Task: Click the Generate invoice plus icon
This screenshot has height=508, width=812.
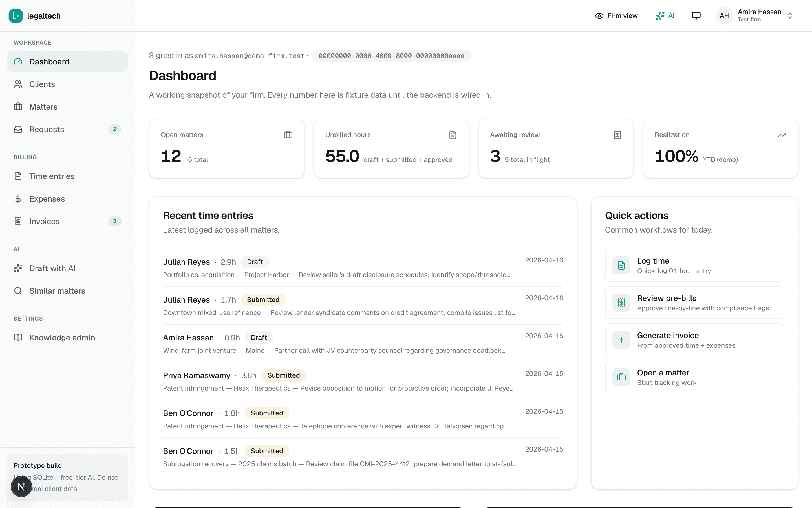Action: [x=621, y=340]
